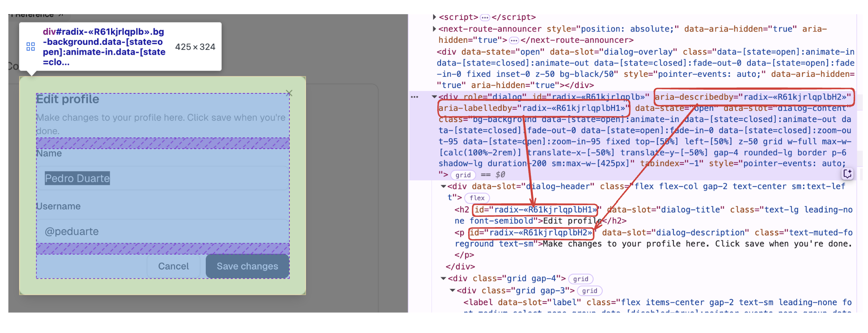Focus the Name input with Pedro Duarte

pos(163,178)
